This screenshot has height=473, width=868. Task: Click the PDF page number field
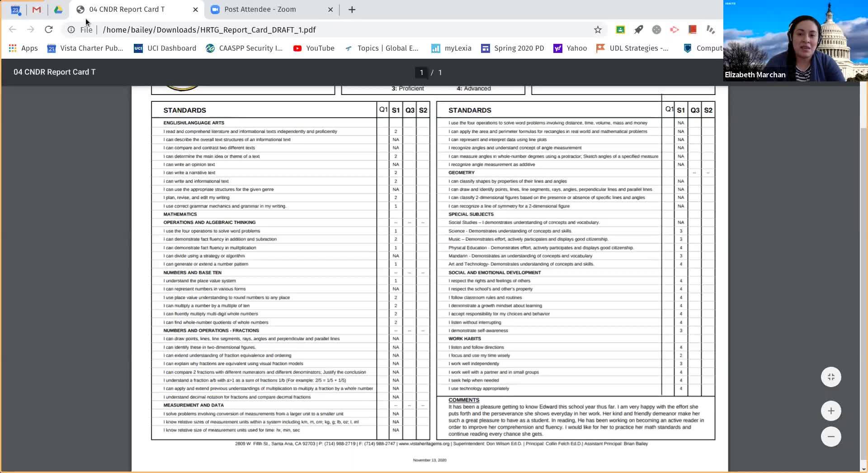421,72
